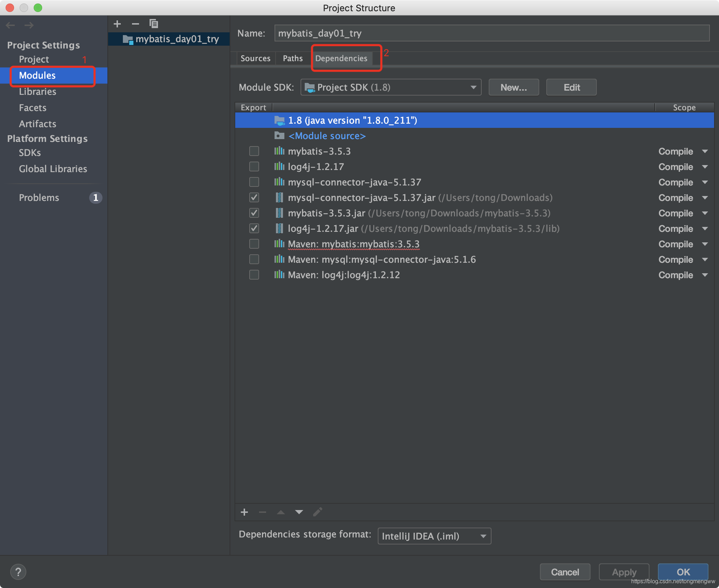
Task: Switch to the Paths tab
Action: coord(292,58)
